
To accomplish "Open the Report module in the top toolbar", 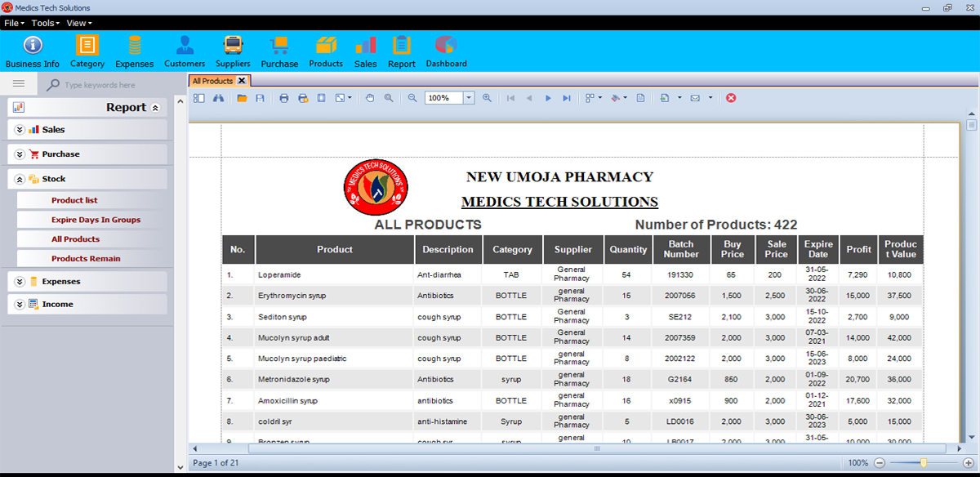I will (402, 51).
